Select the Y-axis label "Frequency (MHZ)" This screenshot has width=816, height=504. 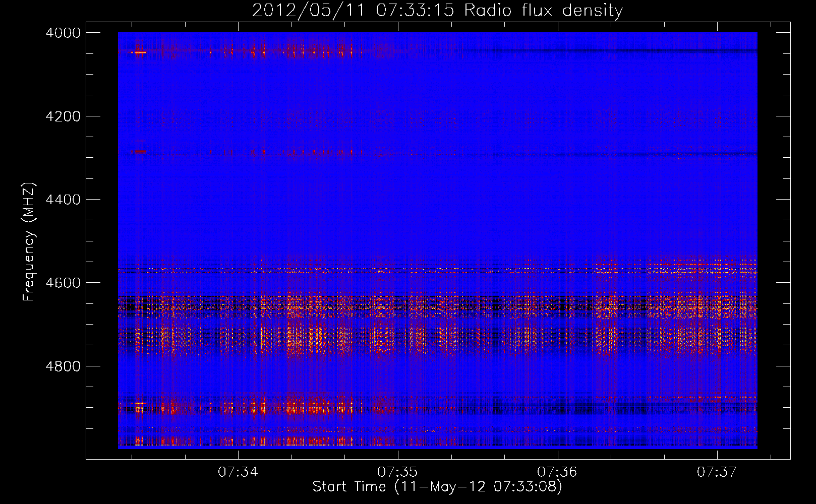tap(29, 242)
